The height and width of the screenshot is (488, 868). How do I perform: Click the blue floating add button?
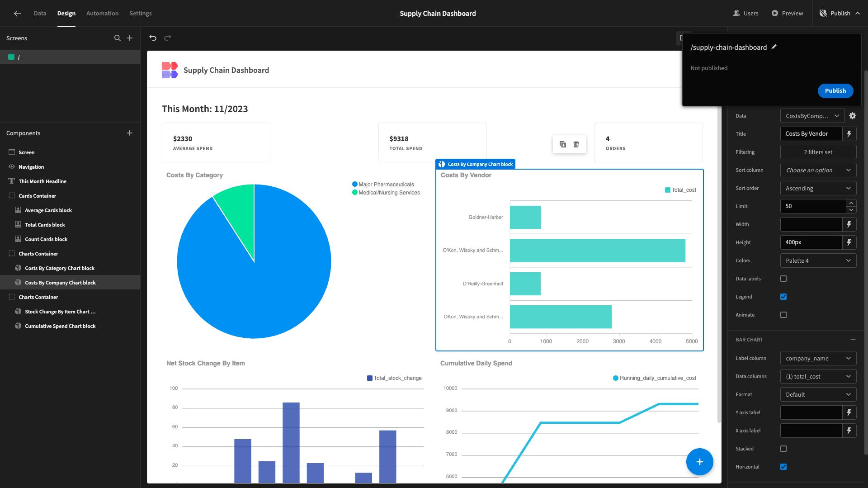point(699,462)
